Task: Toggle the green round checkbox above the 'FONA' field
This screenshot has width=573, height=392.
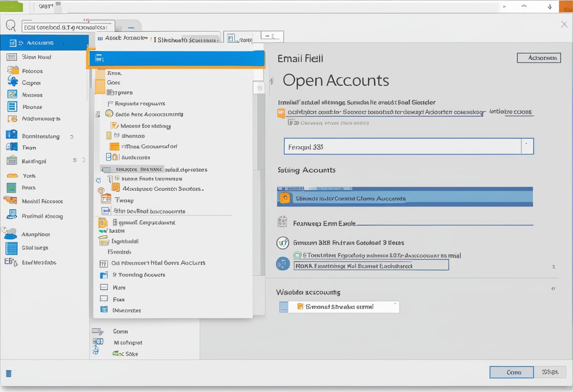Action: 297,255
